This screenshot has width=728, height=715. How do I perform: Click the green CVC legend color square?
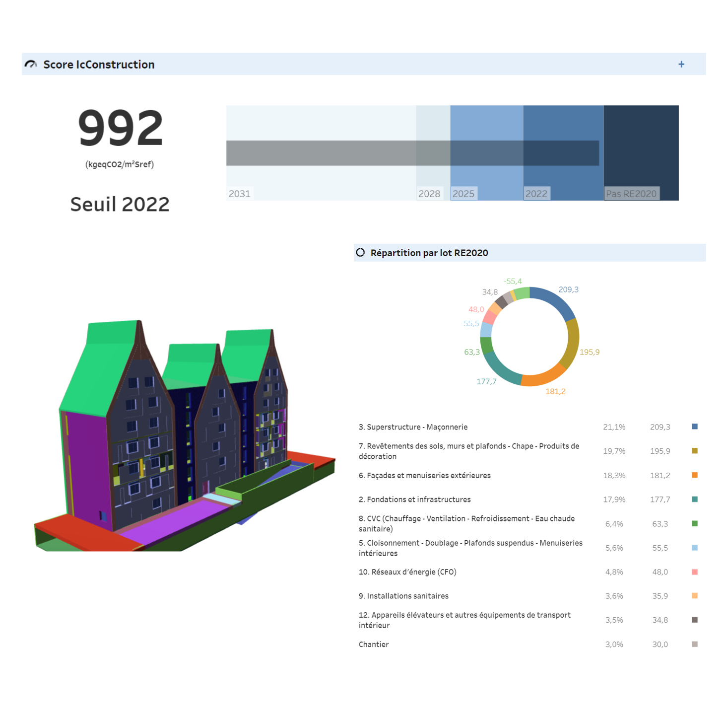pyautogui.click(x=694, y=523)
